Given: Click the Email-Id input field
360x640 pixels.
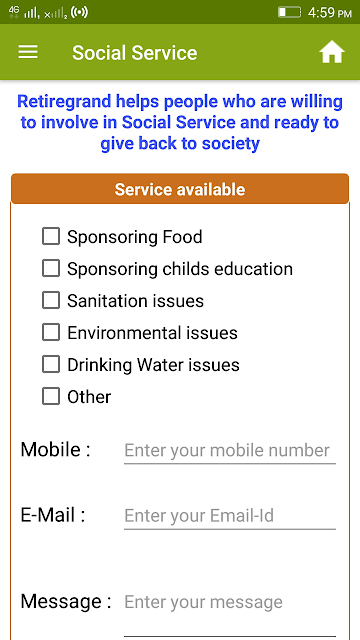Looking at the screenshot, I should tap(229, 516).
